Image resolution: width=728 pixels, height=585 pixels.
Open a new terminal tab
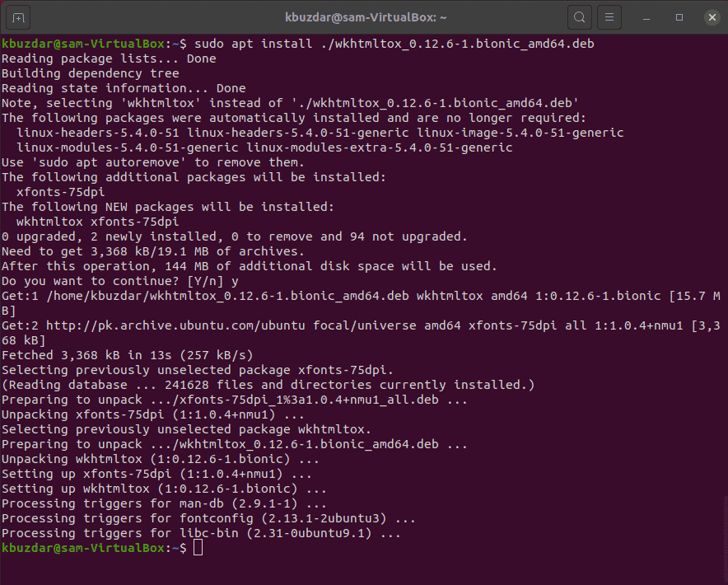click(x=18, y=17)
